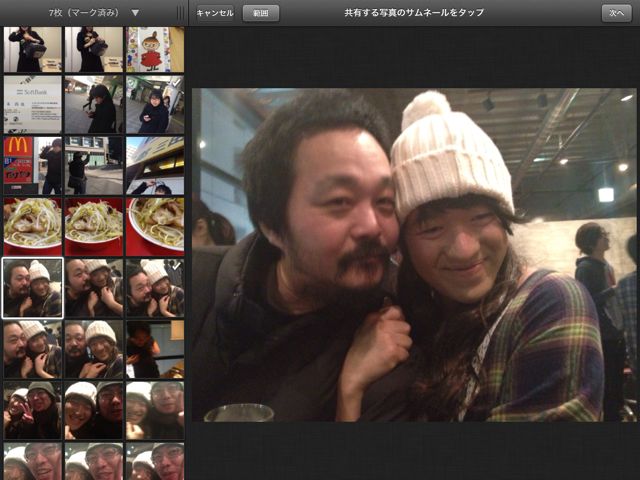Select the leftmost ramen bowl thumbnail
This screenshot has height=480, width=640.
tap(33, 227)
